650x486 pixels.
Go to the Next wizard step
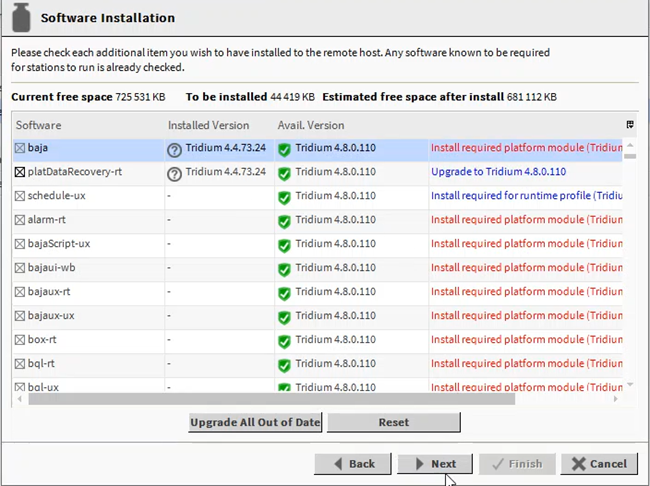435,464
